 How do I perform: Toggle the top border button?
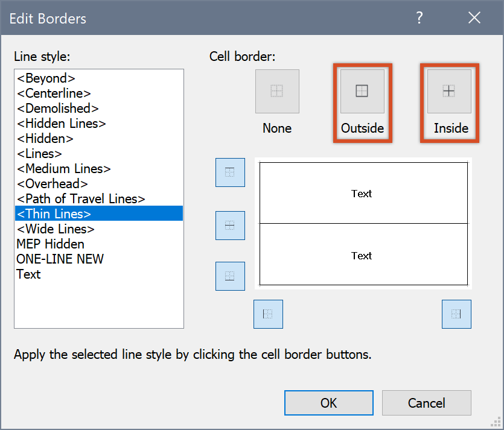[230, 172]
